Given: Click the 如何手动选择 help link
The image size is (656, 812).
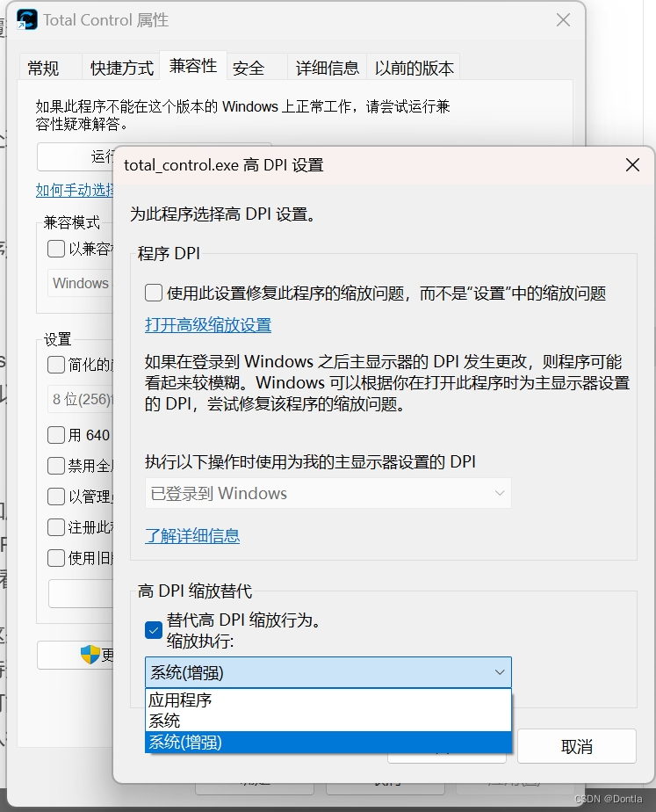Looking at the screenshot, I should (x=75, y=190).
